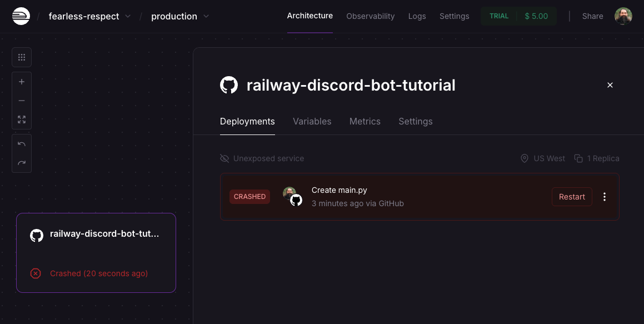Fit canvas to screen with the expand icon
The image size is (644, 324).
(x=22, y=119)
